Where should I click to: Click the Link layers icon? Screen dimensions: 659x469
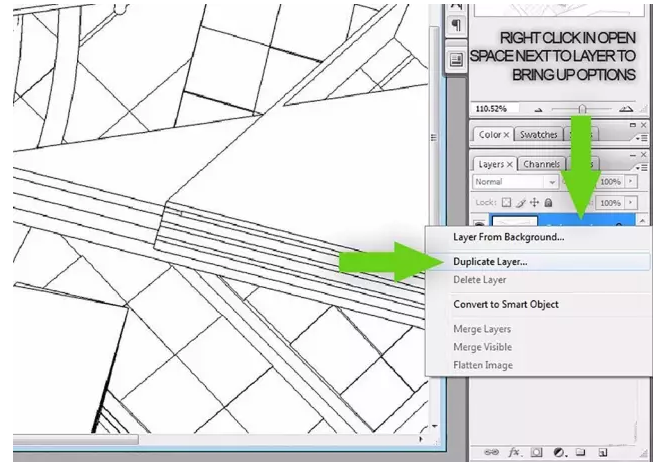pos(491,453)
